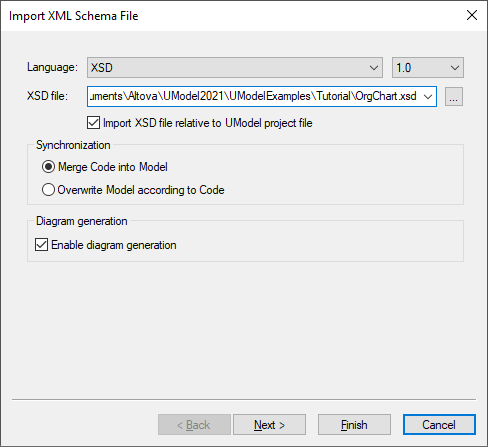Image resolution: width=488 pixels, height=447 pixels.
Task: Click the Import XML Schema File title bar
Action: pyautogui.click(x=73, y=16)
